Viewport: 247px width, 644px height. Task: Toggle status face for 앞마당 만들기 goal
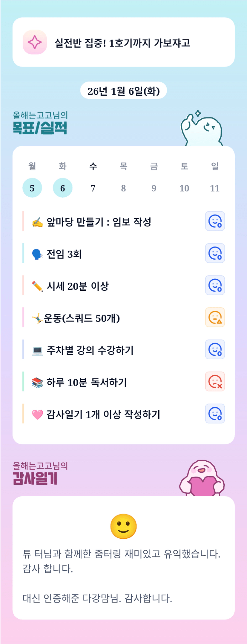point(215,221)
